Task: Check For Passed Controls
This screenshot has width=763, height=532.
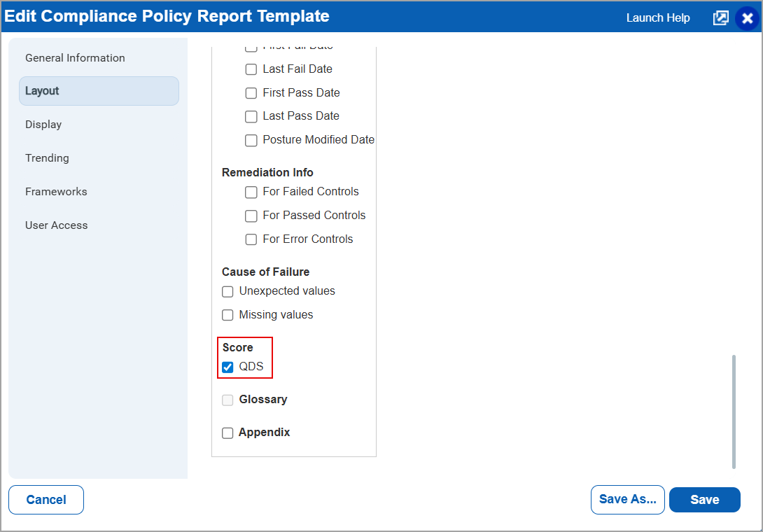Action: (x=251, y=216)
